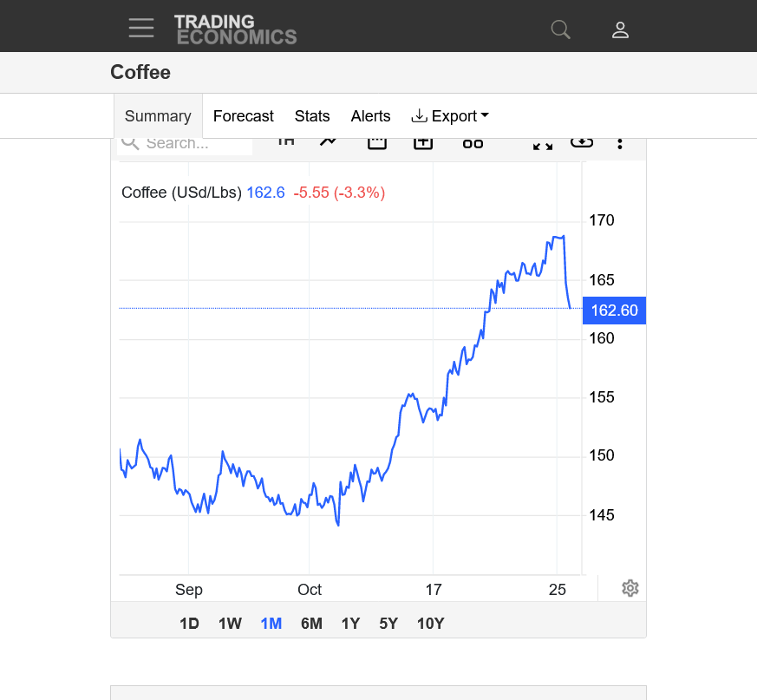757x700 pixels.
Task: Select the 1Y time range
Action: 350,623
